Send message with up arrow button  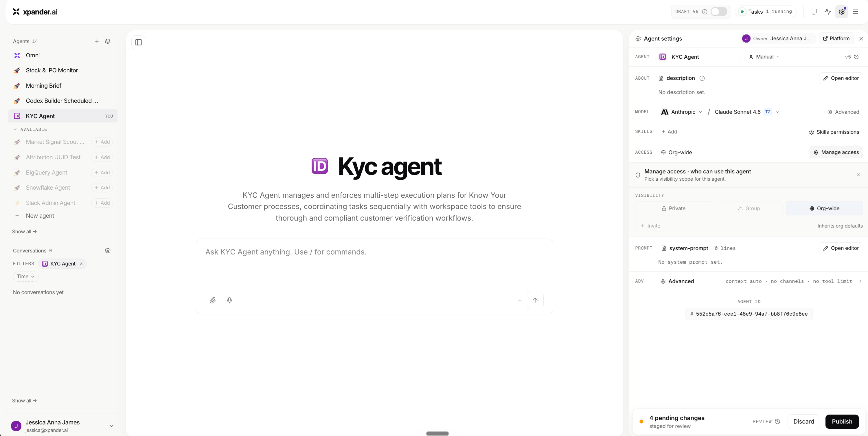535,300
